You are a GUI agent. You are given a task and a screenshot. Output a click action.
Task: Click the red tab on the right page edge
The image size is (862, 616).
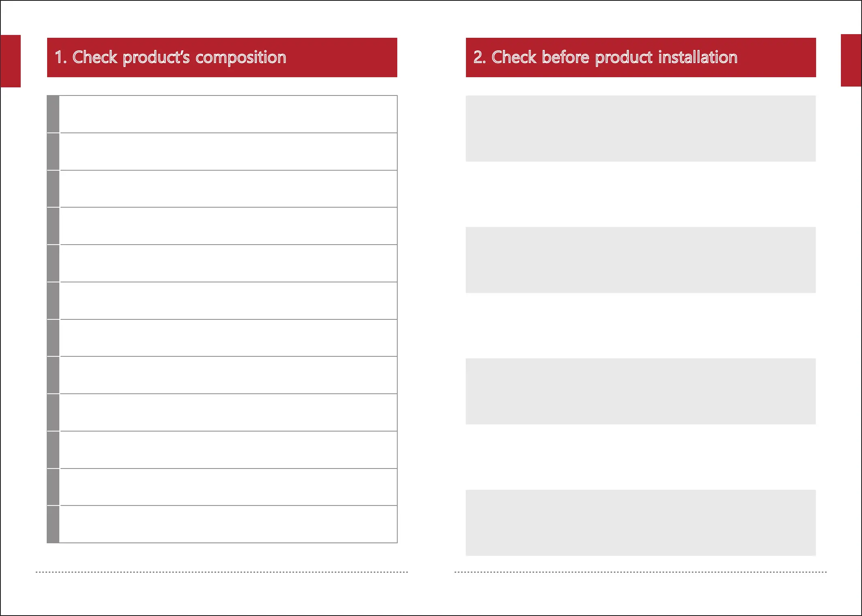click(x=851, y=60)
